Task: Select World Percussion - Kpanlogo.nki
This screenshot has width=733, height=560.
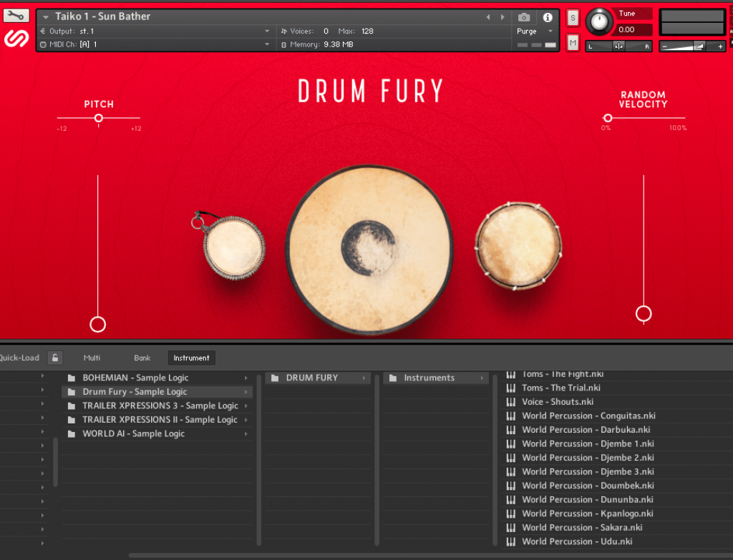Action: click(x=587, y=514)
